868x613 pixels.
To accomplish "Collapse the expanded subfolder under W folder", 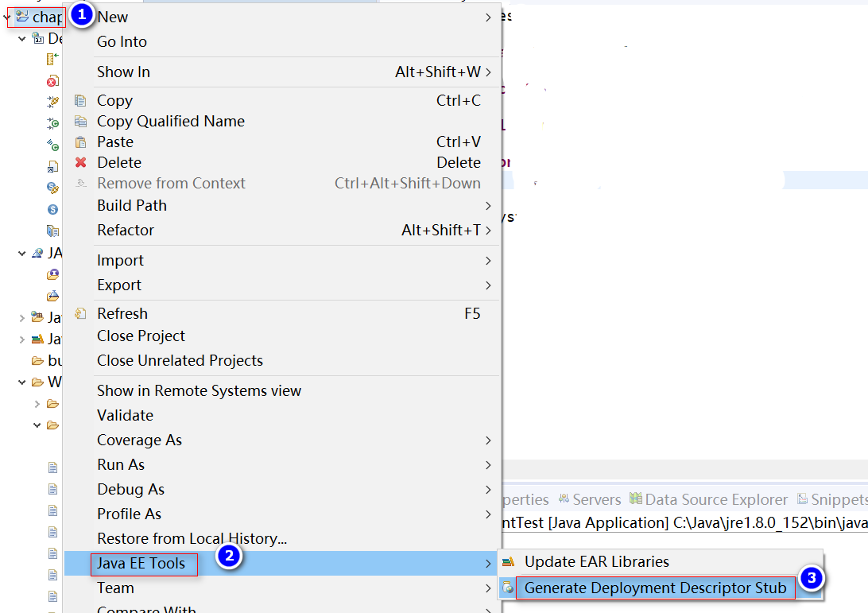I will (37, 425).
